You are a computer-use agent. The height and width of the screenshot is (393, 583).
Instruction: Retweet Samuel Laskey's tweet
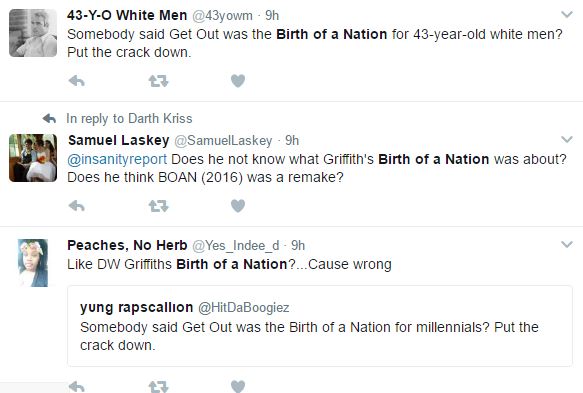158,206
